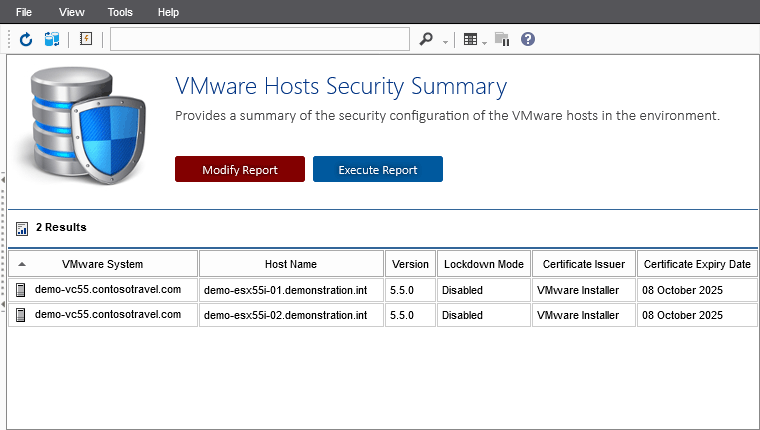The image size is (760, 430).
Task: Click the database servers toolbar icon
Action: pyautogui.click(x=52, y=39)
